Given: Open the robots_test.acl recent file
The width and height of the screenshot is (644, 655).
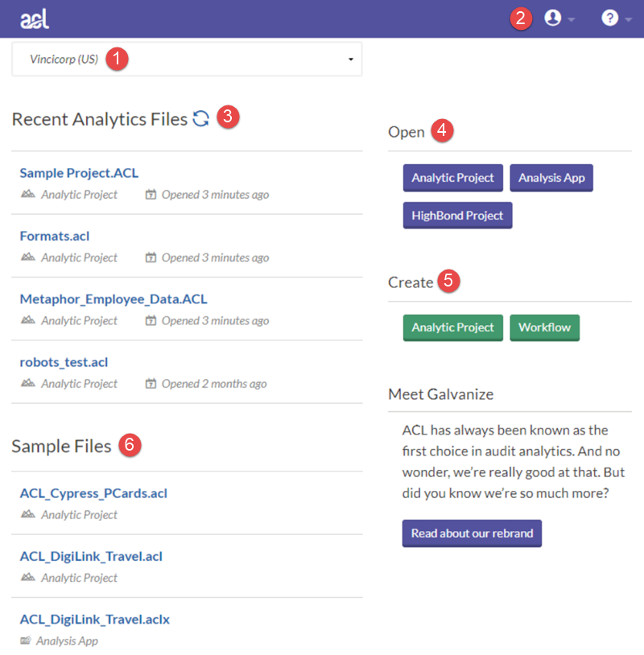Looking at the screenshot, I should coord(64,362).
